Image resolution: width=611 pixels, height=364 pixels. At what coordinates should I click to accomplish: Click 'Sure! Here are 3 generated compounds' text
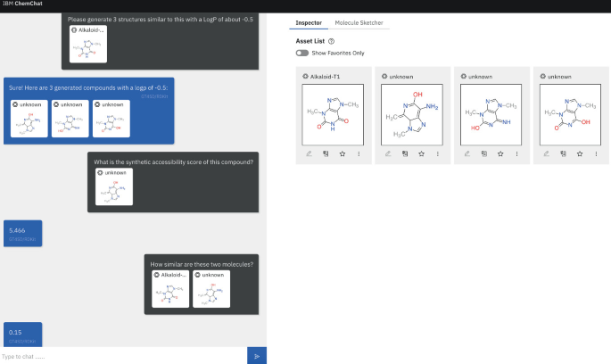tap(88, 87)
